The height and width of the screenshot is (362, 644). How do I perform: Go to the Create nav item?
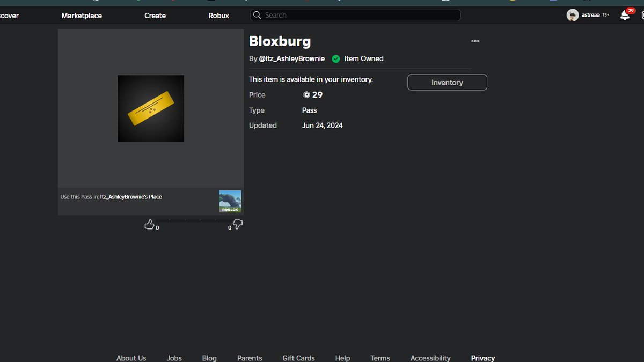[155, 16]
